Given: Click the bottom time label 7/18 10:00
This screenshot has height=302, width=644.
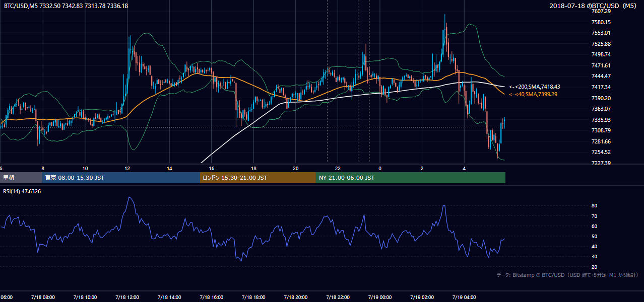Looking at the screenshot, I should click(x=85, y=297).
